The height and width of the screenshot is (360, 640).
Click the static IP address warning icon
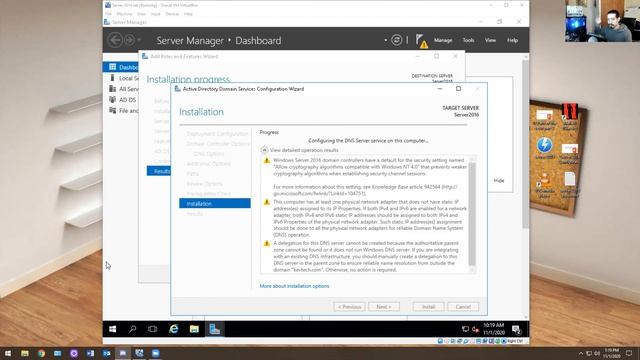coord(267,202)
